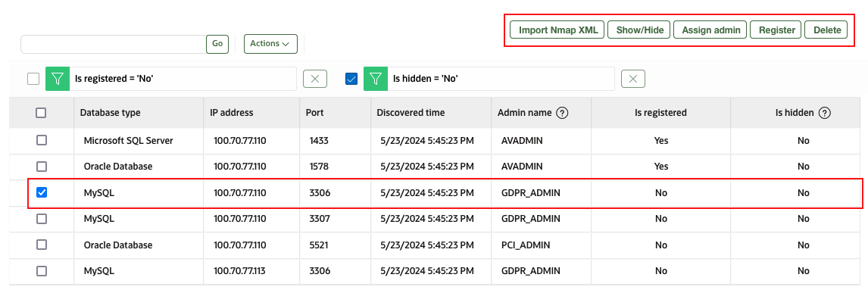Click the funnel icon for Is registered filter
868x290 pixels.
pos(58,79)
